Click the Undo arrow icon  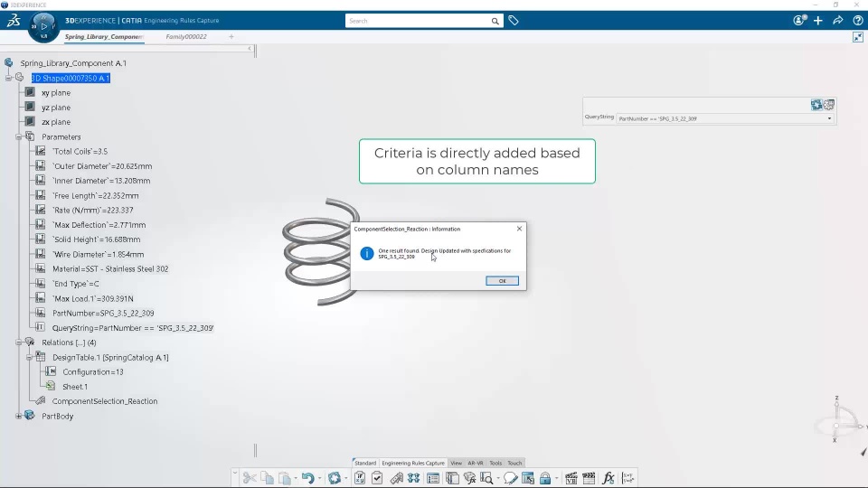click(x=308, y=478)
